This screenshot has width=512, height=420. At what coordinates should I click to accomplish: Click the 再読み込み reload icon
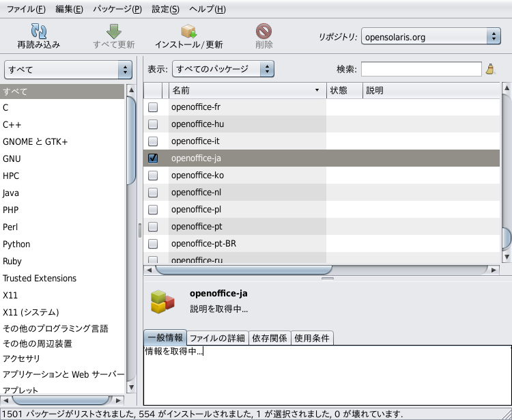pos(38,31)
